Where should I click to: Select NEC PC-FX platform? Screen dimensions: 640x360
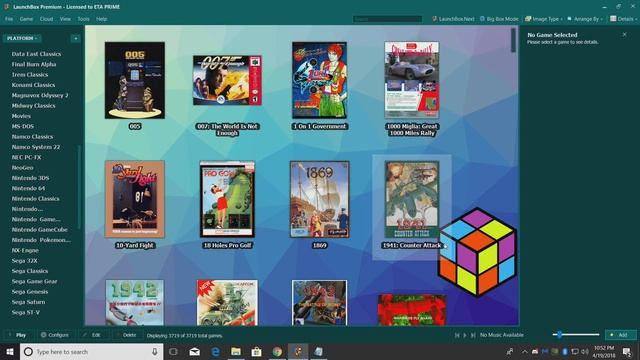[27, 157]
